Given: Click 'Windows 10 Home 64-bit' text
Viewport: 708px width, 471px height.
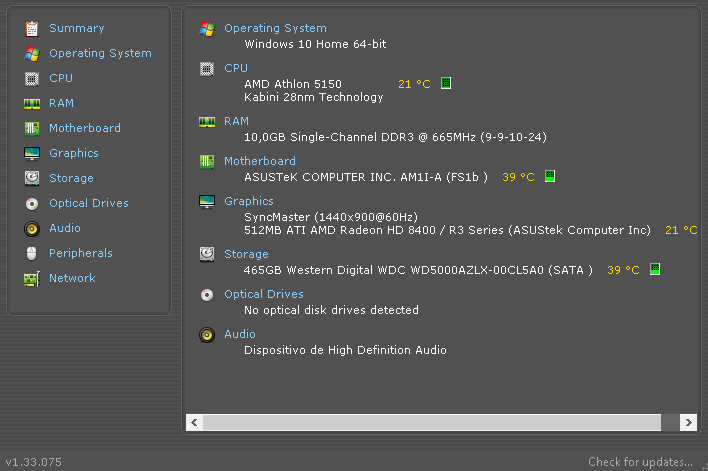Looking at the screenshot, I should click(315, 44).
